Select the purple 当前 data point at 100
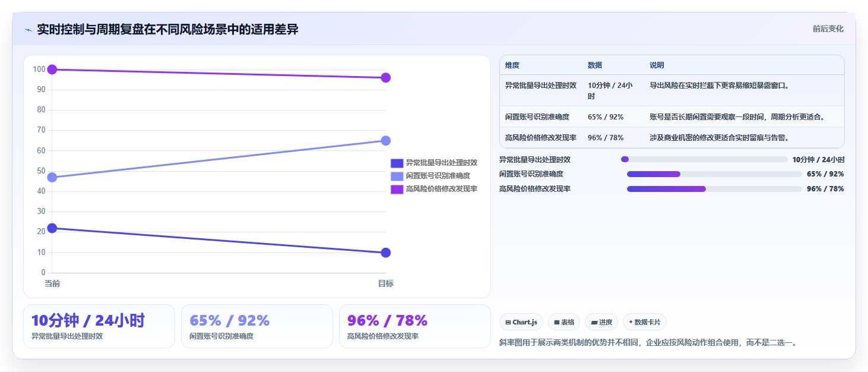This screenshot has width=868, height=372. click(52, 70)
